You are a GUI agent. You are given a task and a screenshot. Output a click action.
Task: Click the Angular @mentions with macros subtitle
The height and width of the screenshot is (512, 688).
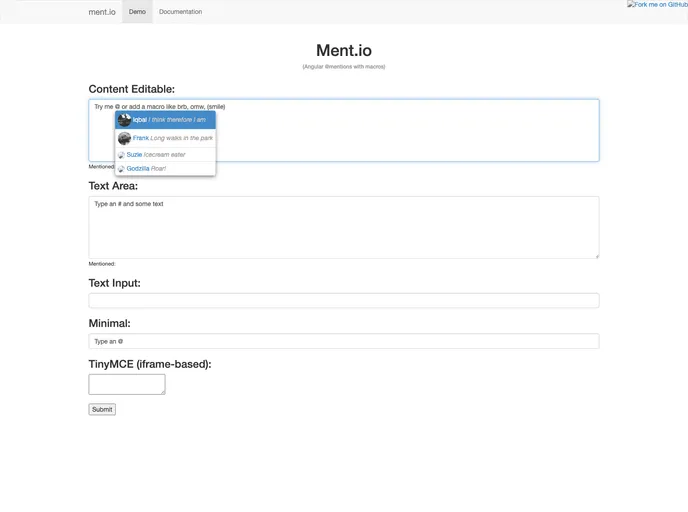click(x=344, y=67)
